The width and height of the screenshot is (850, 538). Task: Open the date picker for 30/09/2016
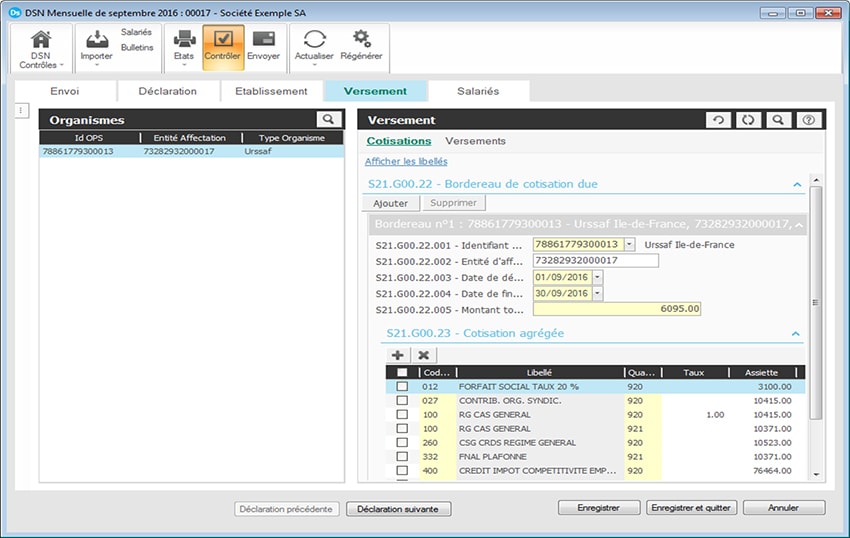(x=597, y=293)
